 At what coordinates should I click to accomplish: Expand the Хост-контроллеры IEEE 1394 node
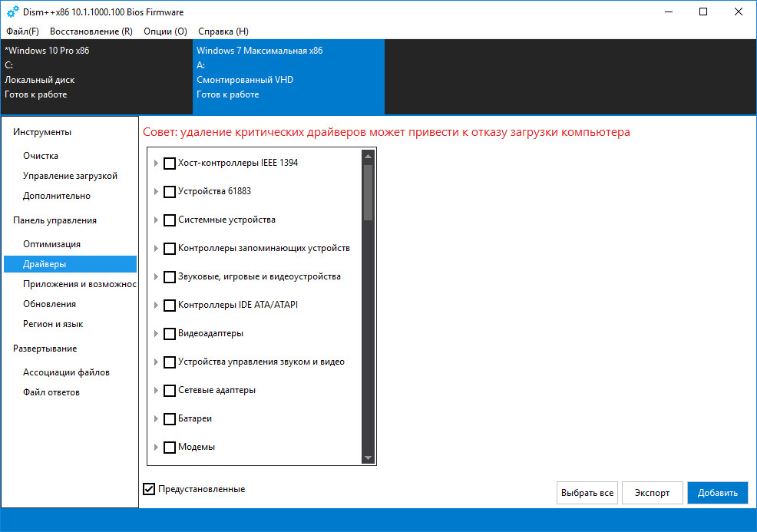pos(156,164)
